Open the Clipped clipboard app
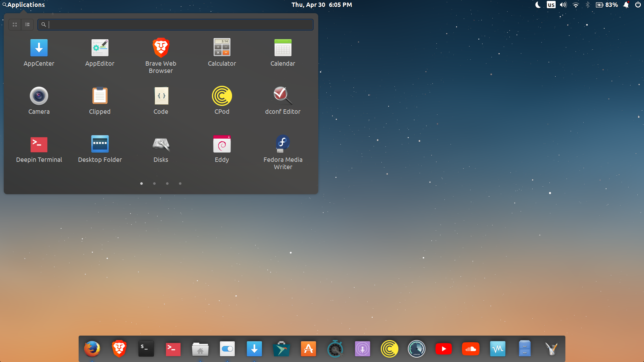Screen dimensions: 644x362 click(x=100, y=101)
